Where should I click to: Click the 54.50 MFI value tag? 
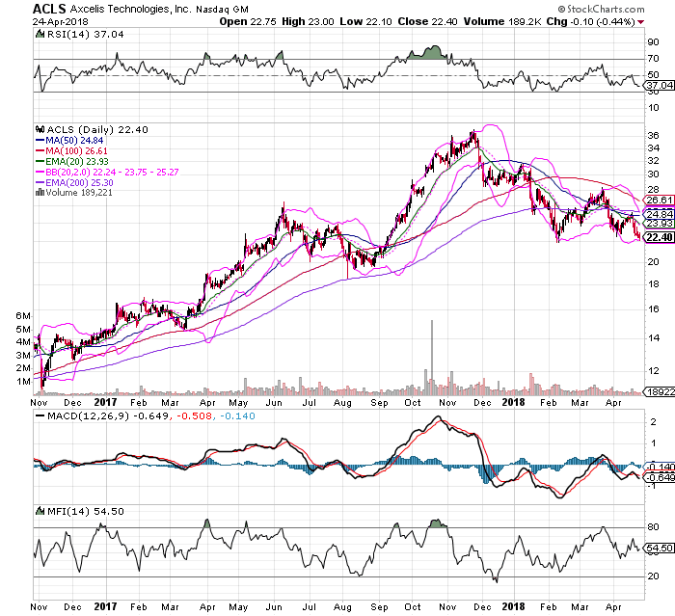tap(659, 548)
